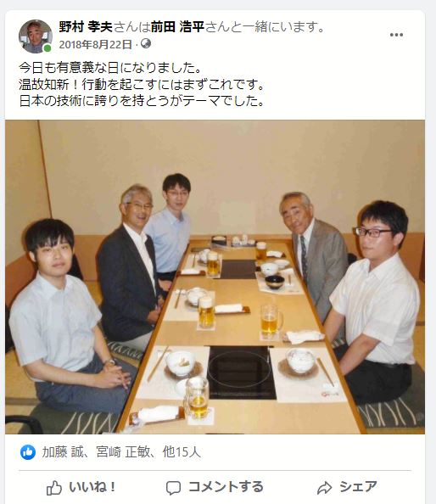
Task: Click the thumbs-up icon beside いいね！
Action: [x=54, y=488]
